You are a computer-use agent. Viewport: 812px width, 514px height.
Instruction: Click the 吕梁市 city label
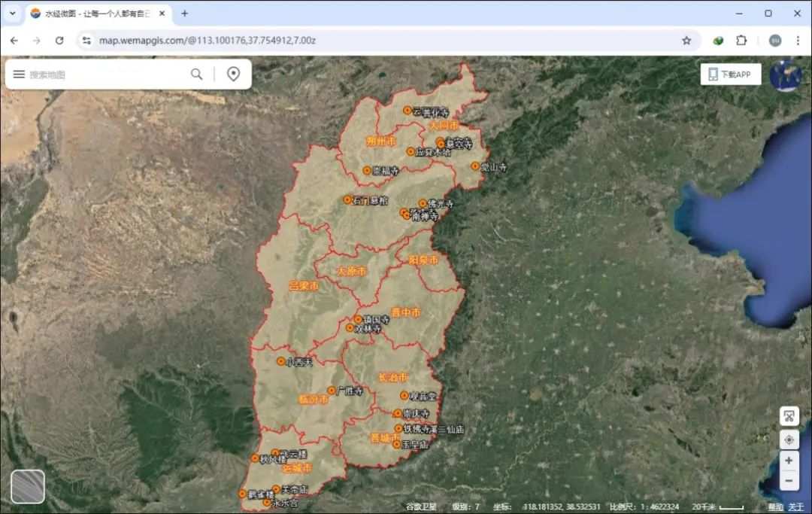[x=304, y=285]
